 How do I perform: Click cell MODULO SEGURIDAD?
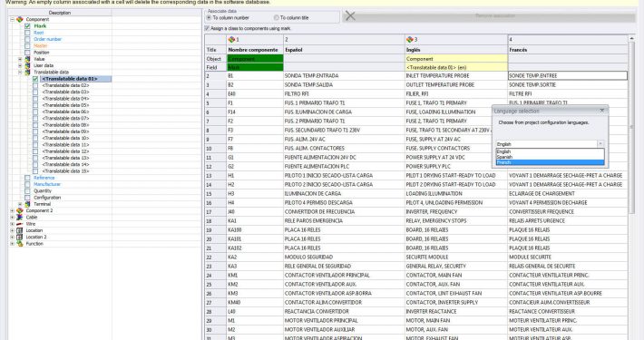(x=344, y=257)
